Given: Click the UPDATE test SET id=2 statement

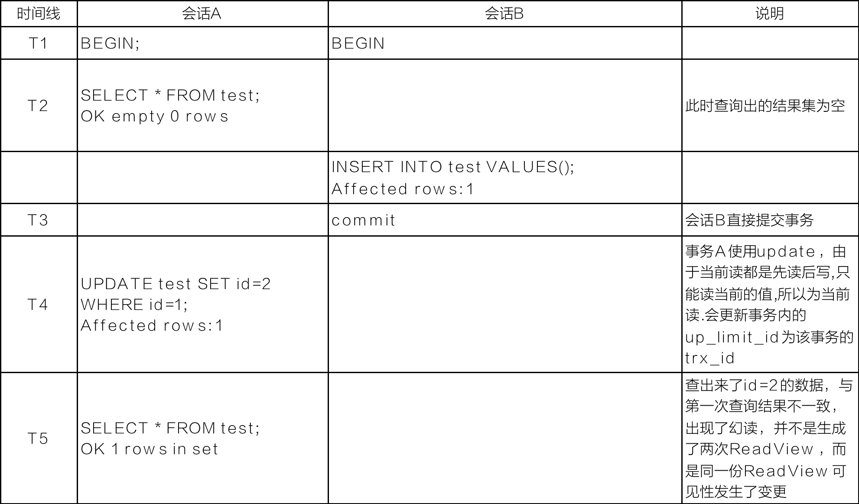Looking at the screenshot, I should click(x=176, y=284).
